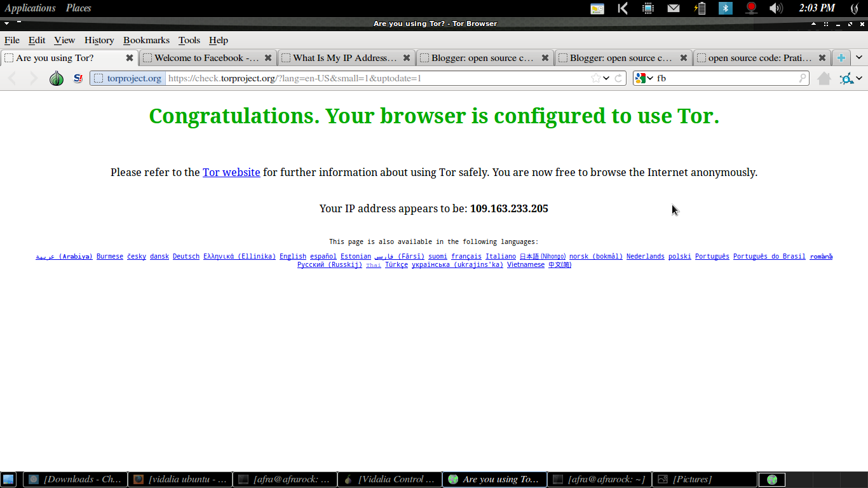Viewport: 868px width, 488px height.
Task: Click the HTTPS Everywhere toolbar icon
Action: pos(846,79)
